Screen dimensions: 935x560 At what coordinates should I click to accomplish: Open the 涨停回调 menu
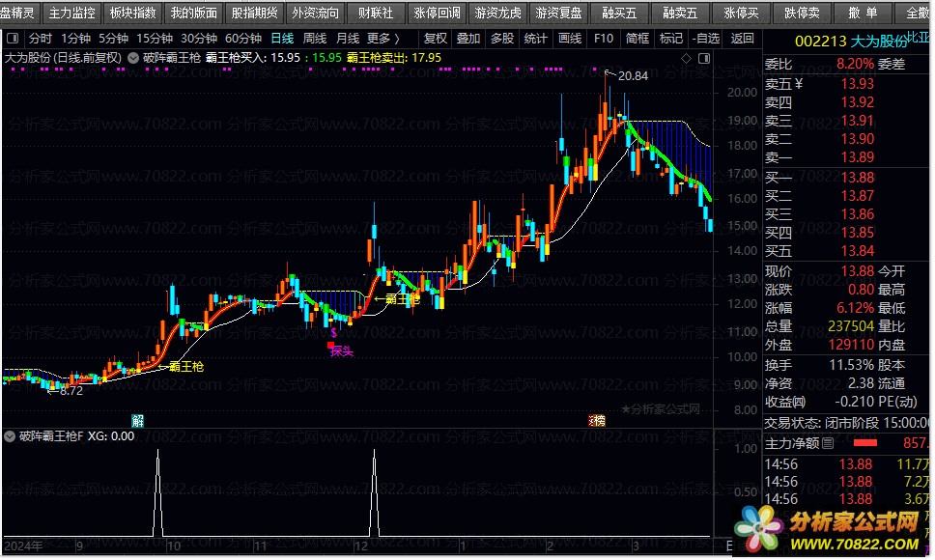click(x=438, y=13)
